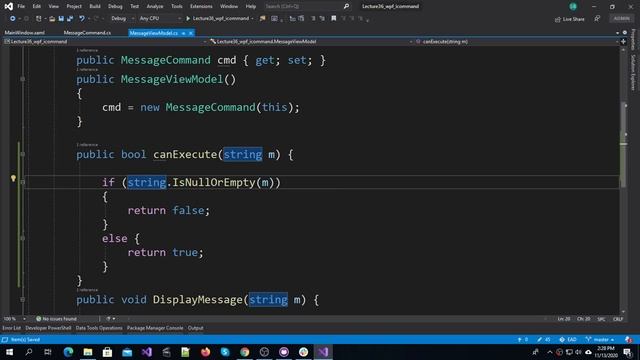640x360 pixels.
Task: Click the Live Share icon
Action: click(x=558, y=19)
